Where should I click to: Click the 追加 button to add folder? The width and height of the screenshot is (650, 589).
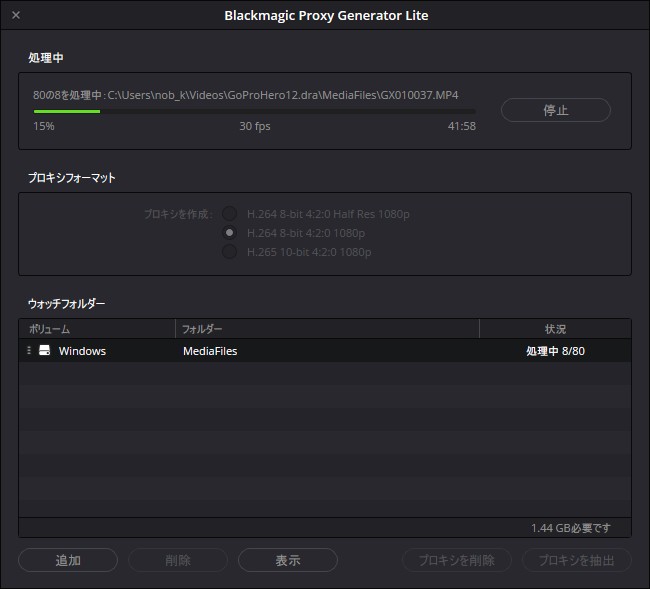coord(68,560)
